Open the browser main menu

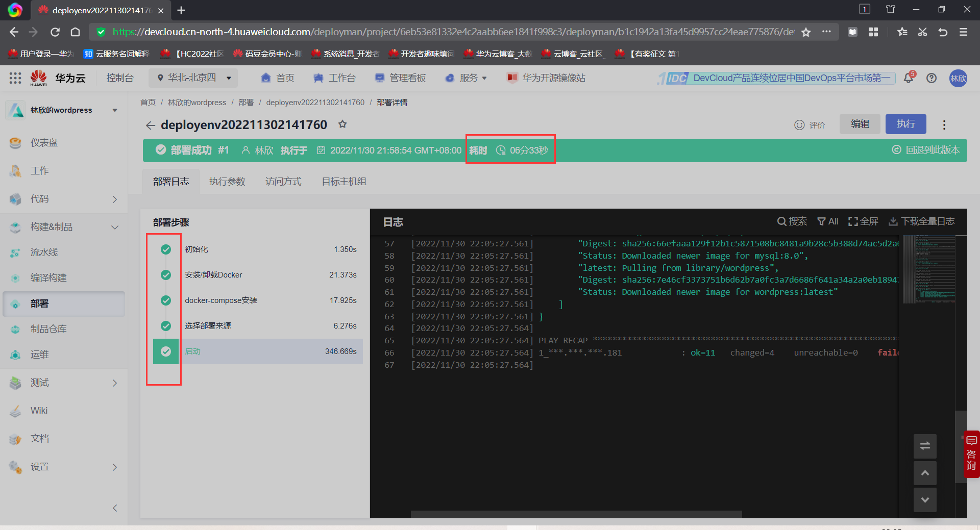tap(963, 32)
